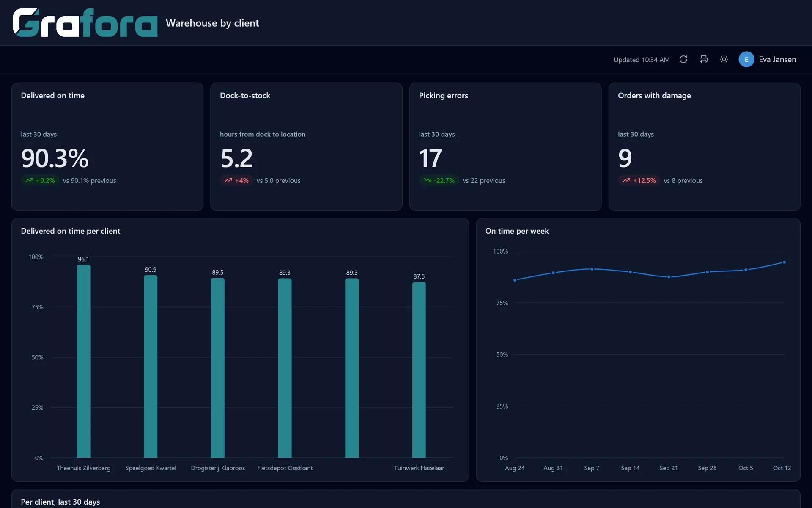This screenshot has width=812, height=508.
Task: Click the Drogisterij Klaproos bar
Action: tap(218, 368)
